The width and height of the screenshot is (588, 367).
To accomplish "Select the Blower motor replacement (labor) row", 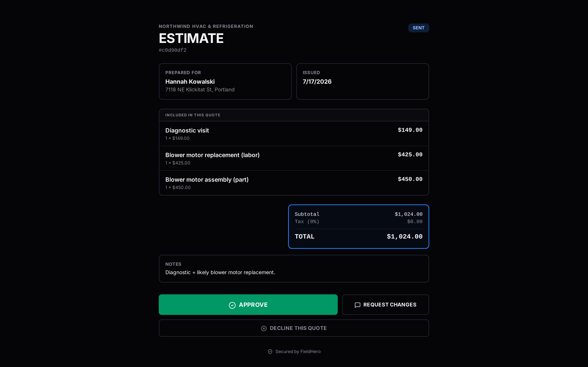I will point(294,158).
